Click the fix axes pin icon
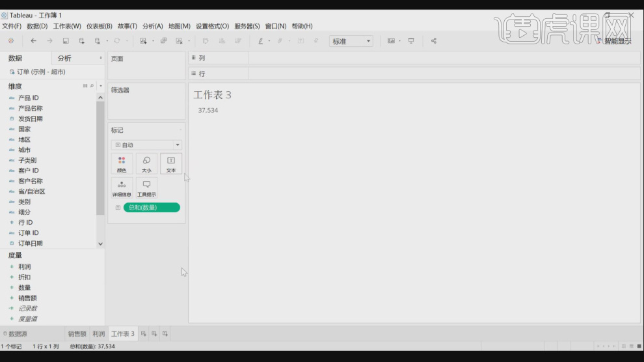The height and width of the screenshot is (362, 644). [316, 40]
